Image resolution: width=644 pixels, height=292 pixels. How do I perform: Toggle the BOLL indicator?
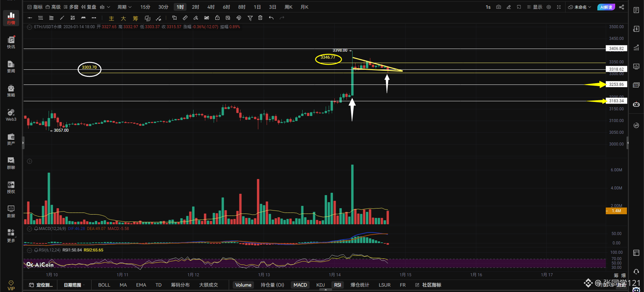[x=104, y=285]
